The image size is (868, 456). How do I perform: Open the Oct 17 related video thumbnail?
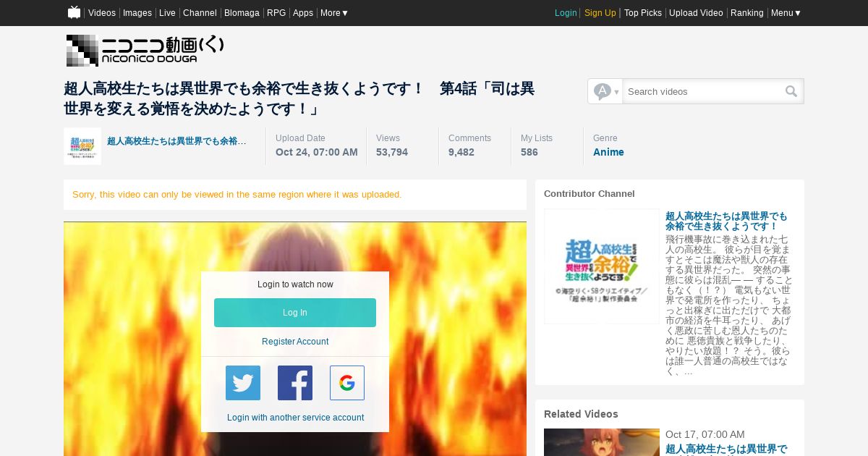pyautogui.click(x=602, y=442)
